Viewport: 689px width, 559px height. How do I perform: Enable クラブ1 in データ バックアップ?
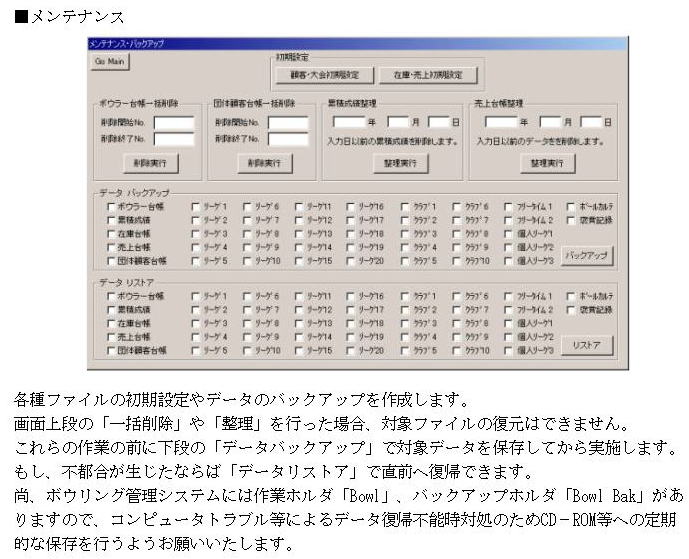[405, 207]
